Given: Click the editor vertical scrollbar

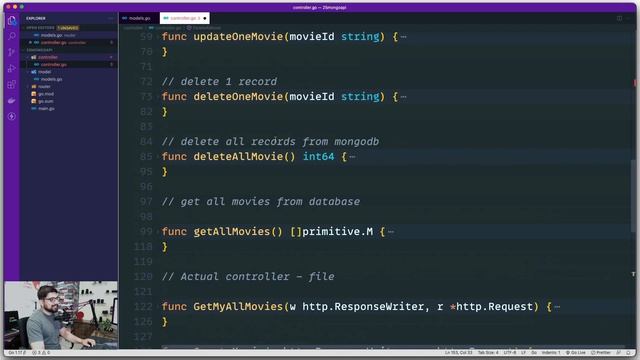Looking at the screenshot, I should (x=633, y=196).
